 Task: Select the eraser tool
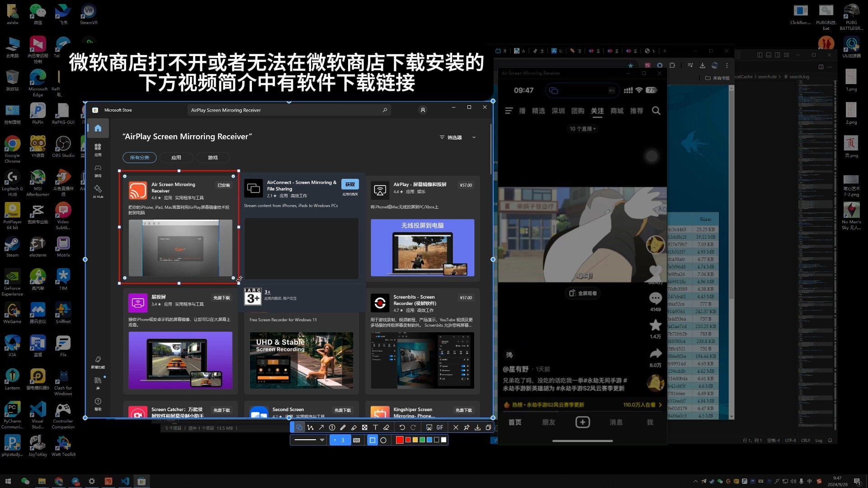point(386,427)
